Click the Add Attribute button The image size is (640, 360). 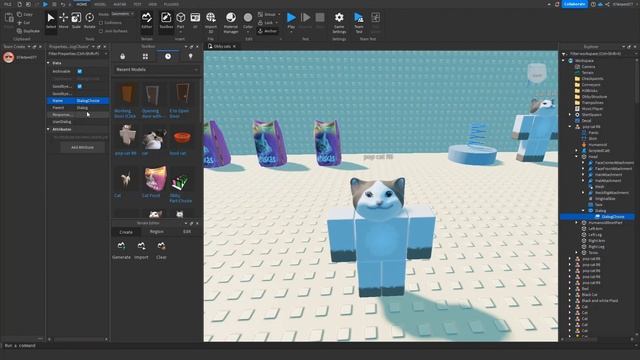(x=82, y=147)
